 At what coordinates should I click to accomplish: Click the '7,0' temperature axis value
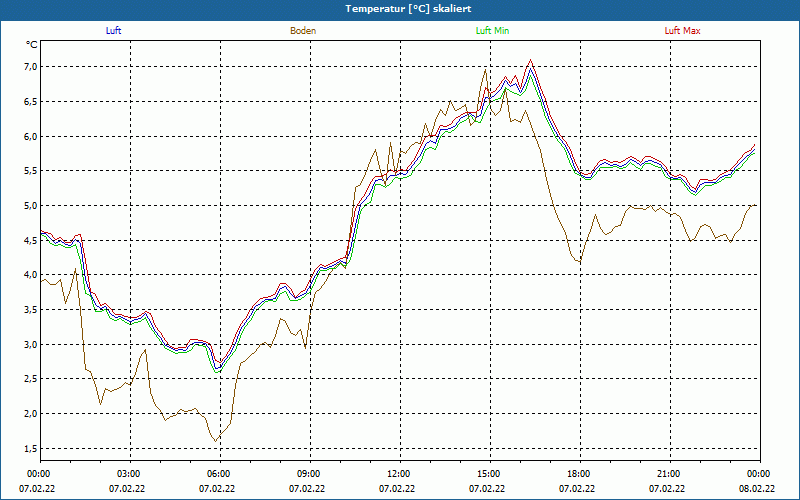29,67
